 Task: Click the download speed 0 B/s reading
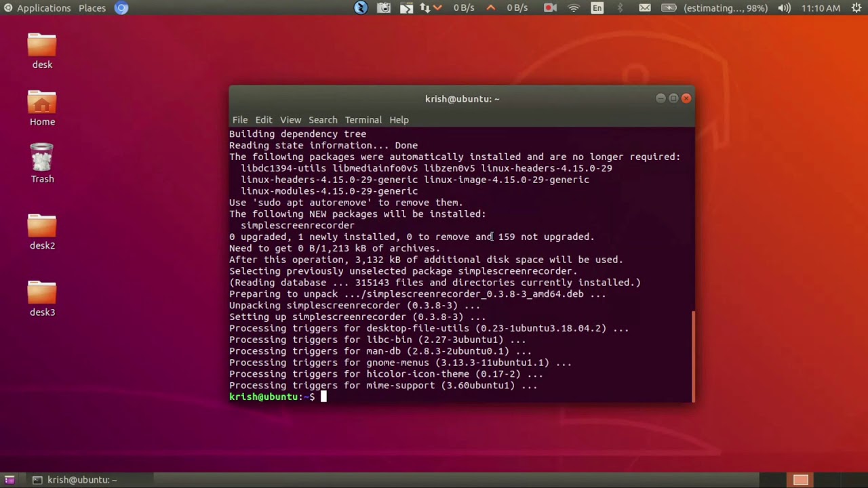[x=464, y=8]
